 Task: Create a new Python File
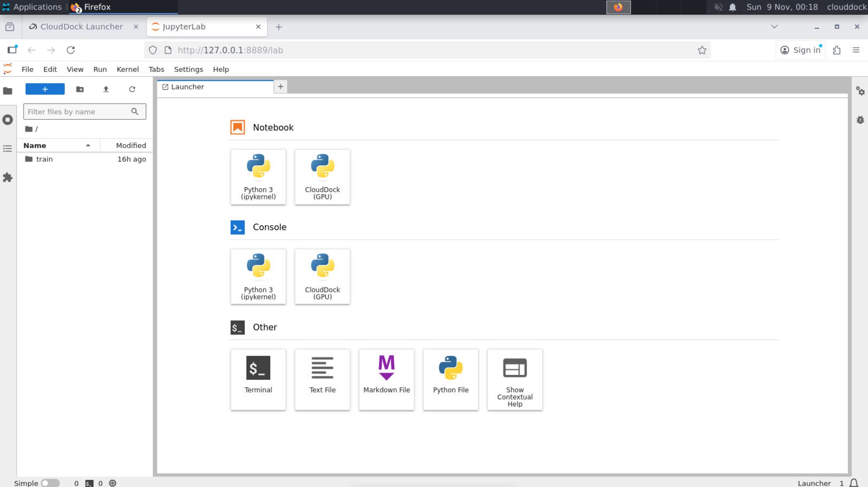pos(451,379)
